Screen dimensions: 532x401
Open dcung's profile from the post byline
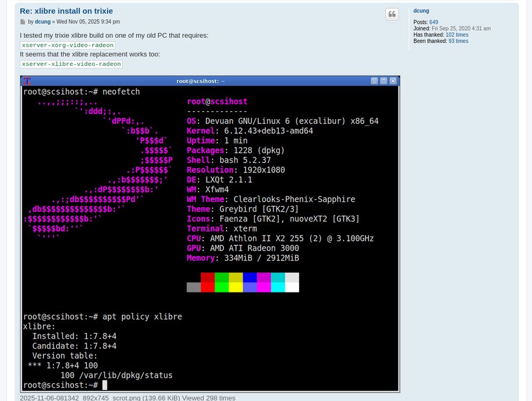tap(43, 22)
